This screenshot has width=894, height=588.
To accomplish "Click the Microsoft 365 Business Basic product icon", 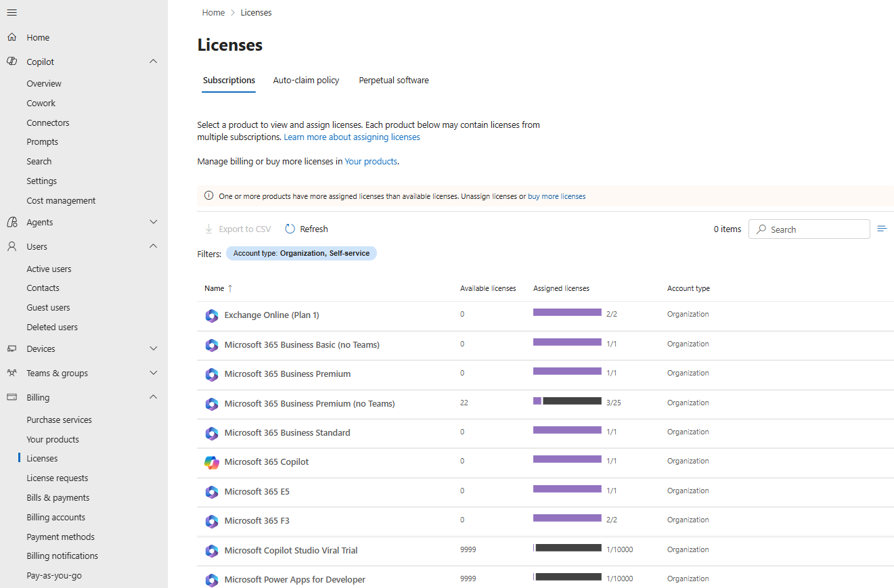I will click(x=212, y=345).
